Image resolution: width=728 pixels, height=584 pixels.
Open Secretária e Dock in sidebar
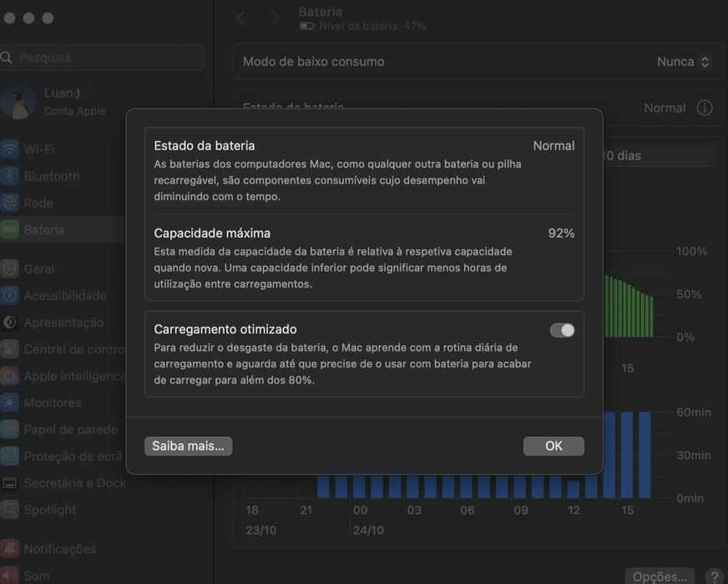click(63, 483)
